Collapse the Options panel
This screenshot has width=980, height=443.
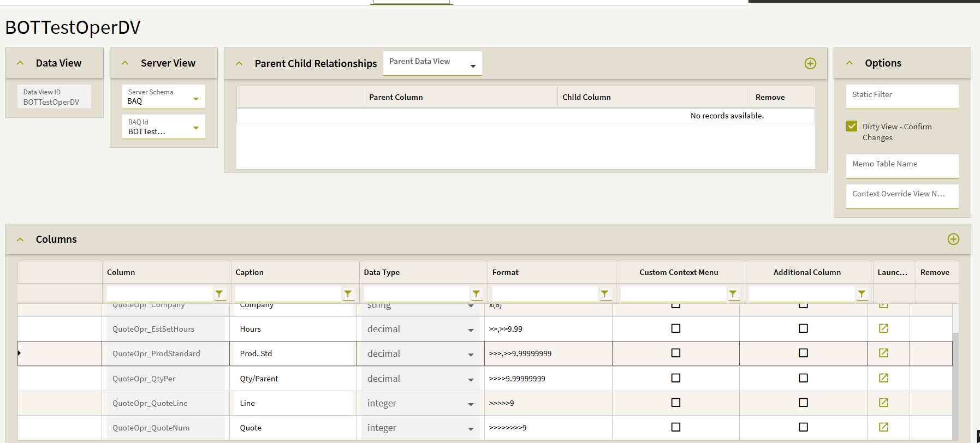click(850, 63)
